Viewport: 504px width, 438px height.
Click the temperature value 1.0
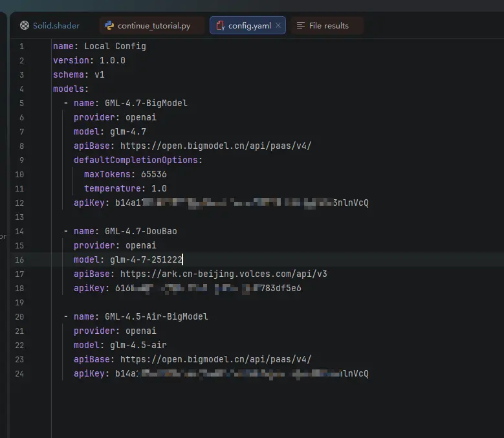point(159,188)
